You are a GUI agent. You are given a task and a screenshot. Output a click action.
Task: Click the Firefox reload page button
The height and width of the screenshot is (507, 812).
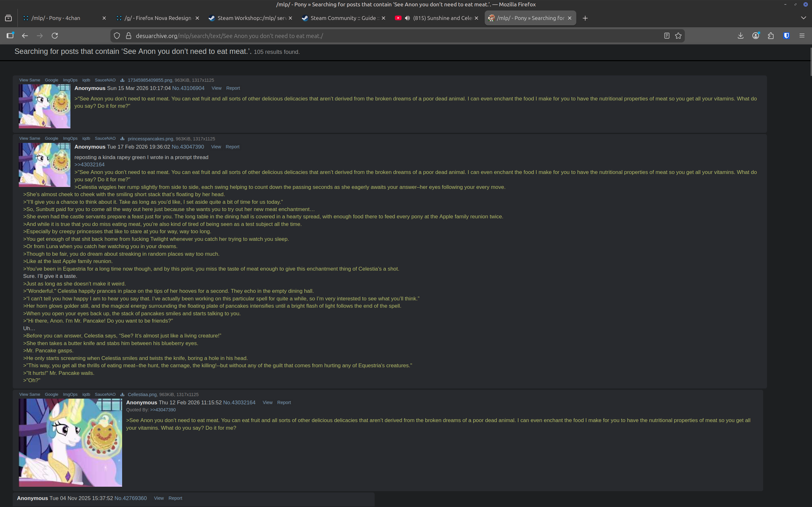click(x=55, y=35)
